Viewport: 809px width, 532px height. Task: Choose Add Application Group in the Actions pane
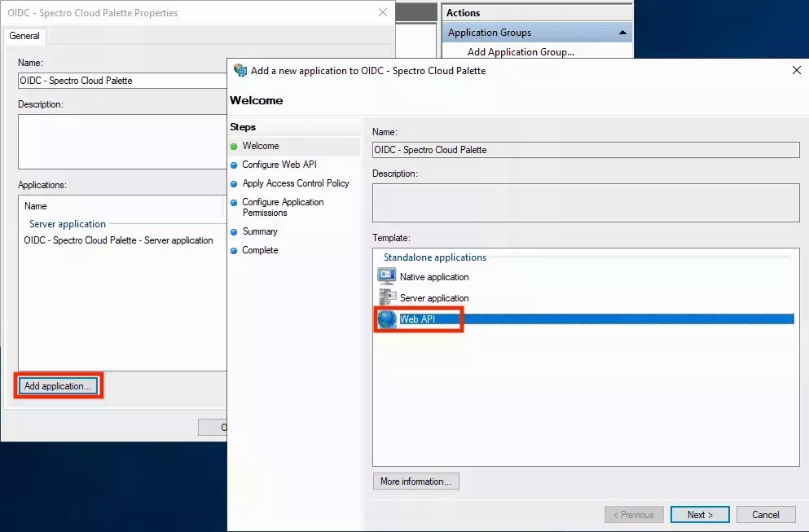[521, 51]
